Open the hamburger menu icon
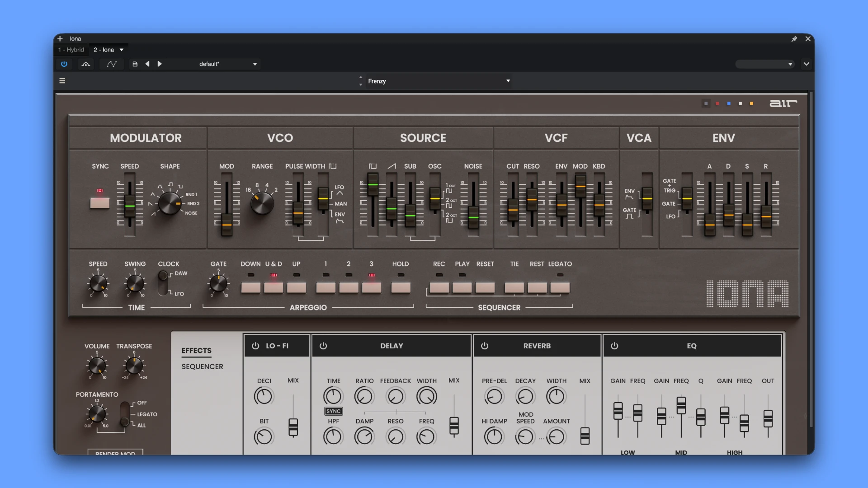Screen dimensions: 868x488 tap(62, 81)
